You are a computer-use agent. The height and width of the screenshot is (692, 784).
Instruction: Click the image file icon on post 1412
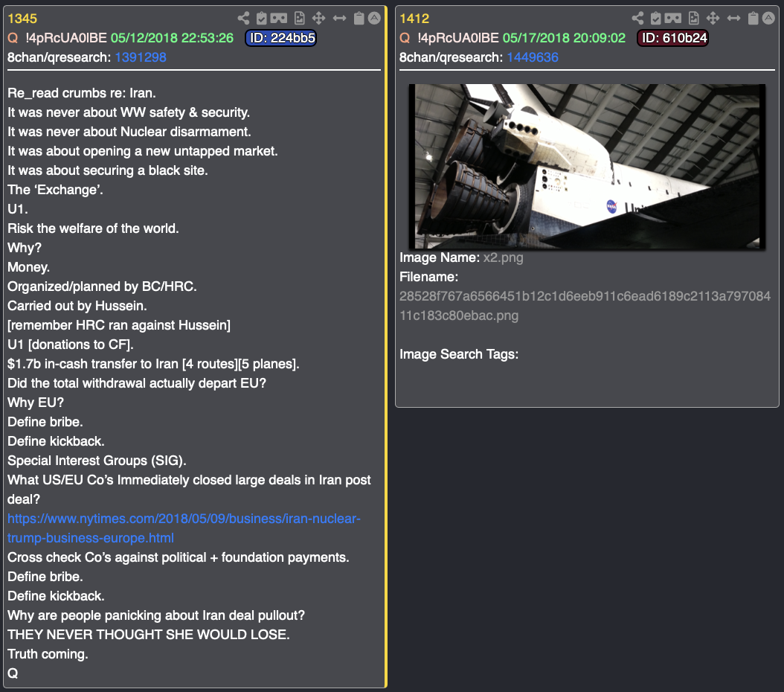pos(693,19)
